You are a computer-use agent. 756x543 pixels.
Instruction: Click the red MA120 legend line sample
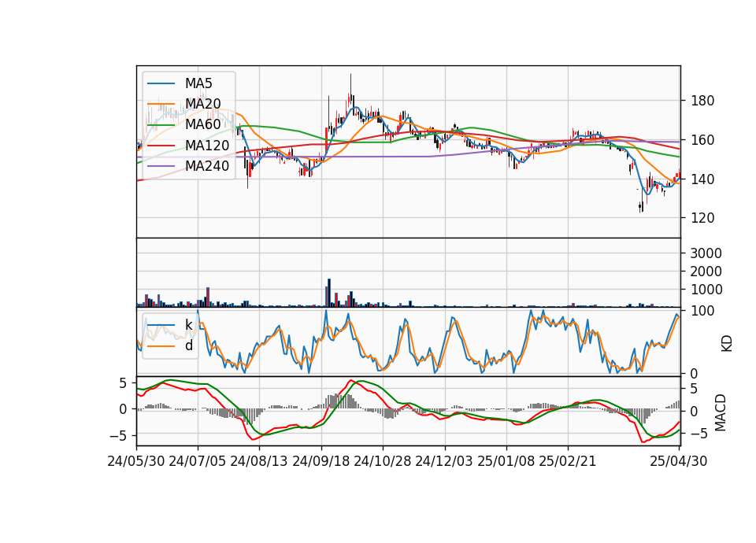(161, 146)
